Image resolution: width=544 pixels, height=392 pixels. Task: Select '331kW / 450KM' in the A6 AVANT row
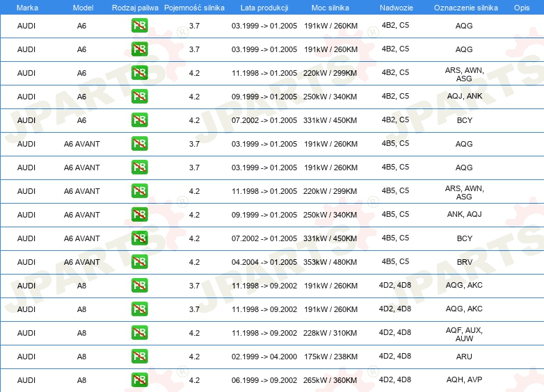(x=330, y=238)
